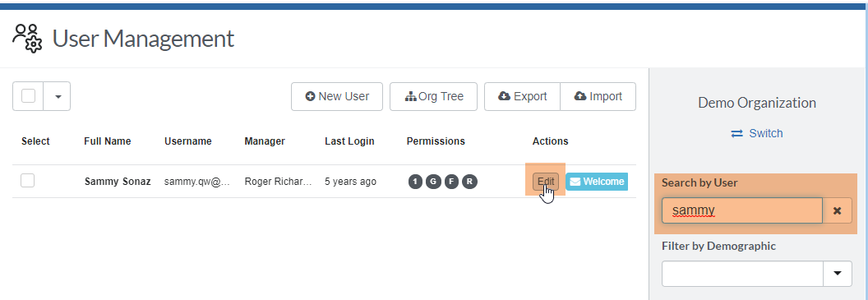The image size is (868, 300).
Task: Sort by Full Name column header
Action: 108,141
